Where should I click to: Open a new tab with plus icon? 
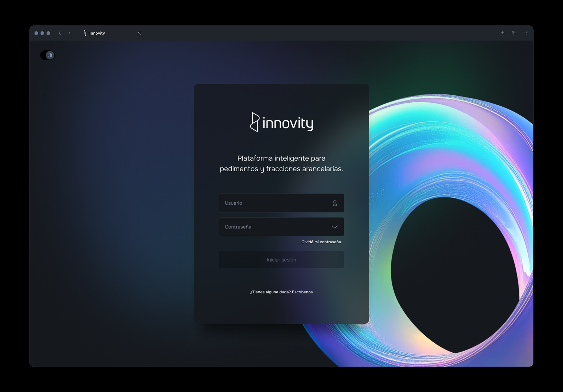click(526, 33)
